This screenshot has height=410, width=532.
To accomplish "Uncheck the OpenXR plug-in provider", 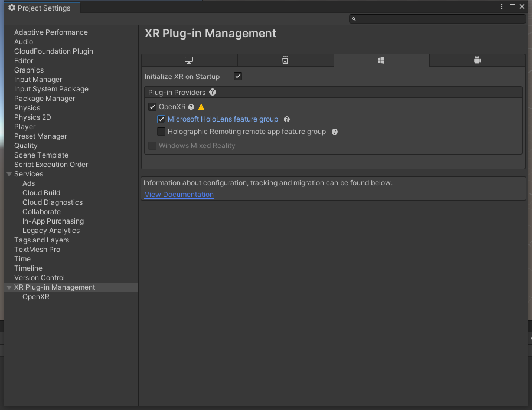I will 152,107.
